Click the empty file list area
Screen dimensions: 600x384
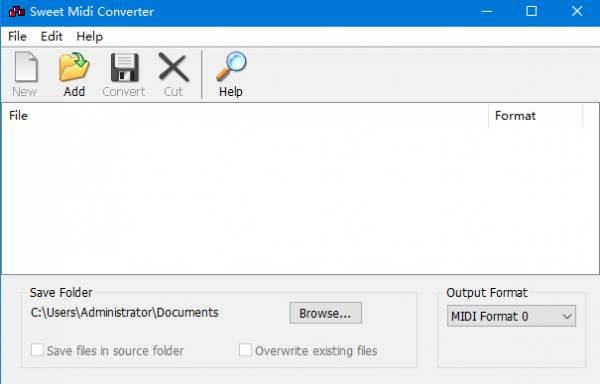point(300,200)
